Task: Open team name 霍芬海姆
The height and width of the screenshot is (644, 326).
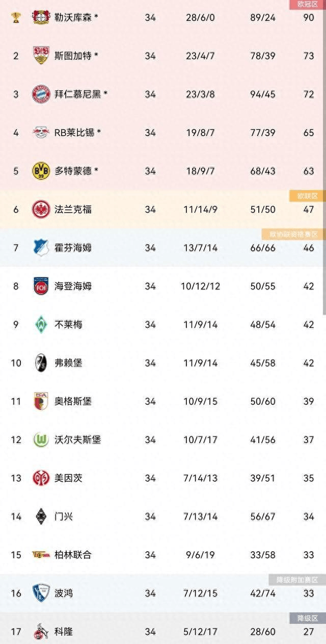Action: (73, 248)
